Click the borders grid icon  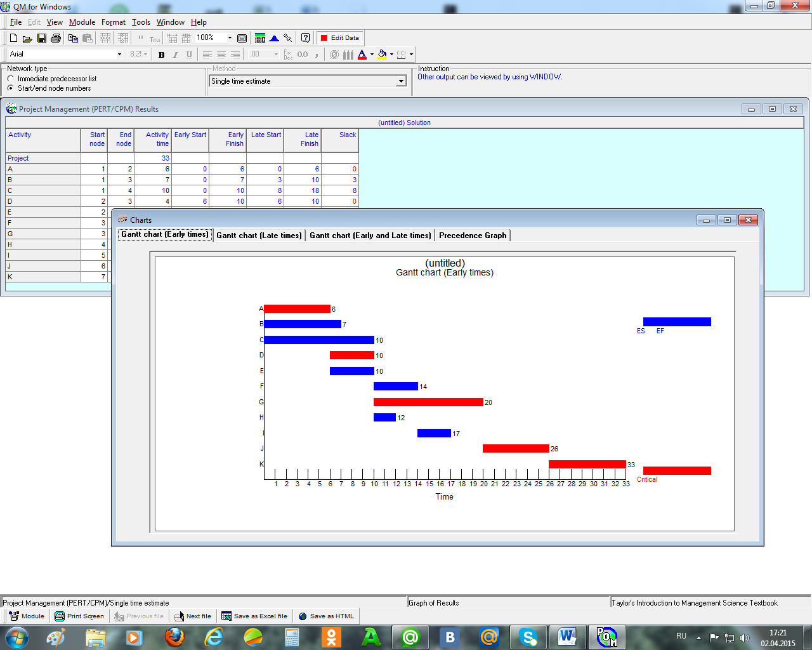coord(401,55)
